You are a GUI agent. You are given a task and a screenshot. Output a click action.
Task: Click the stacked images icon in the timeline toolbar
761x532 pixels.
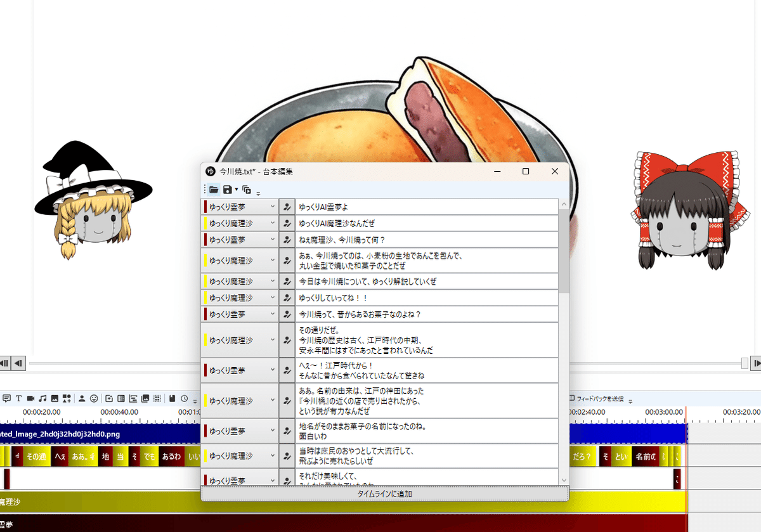[x=145, y=398]
